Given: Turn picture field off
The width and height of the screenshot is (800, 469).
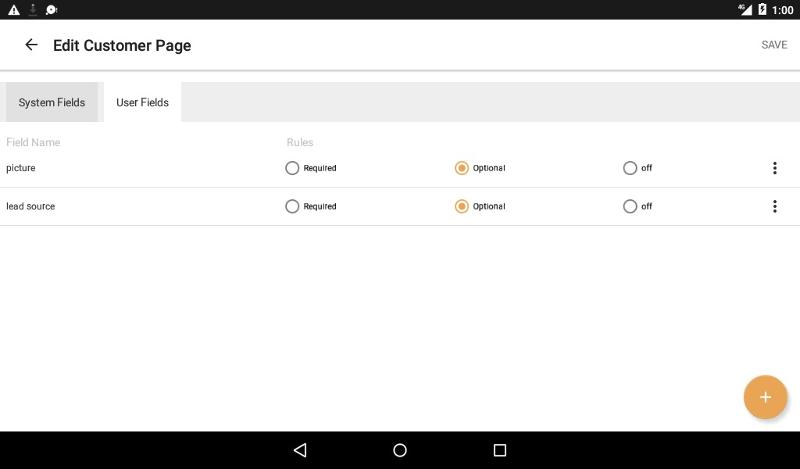Looking at the screenshot, I should point(638,168).
